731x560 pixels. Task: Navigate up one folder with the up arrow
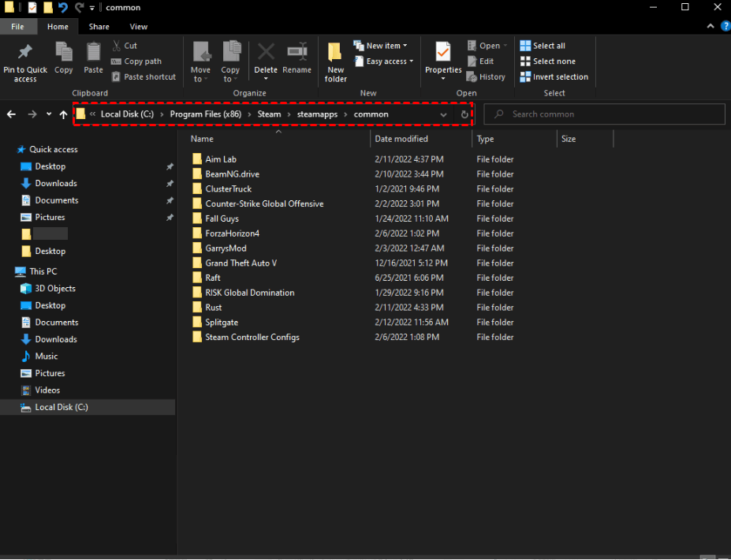[x=64, y=114]
